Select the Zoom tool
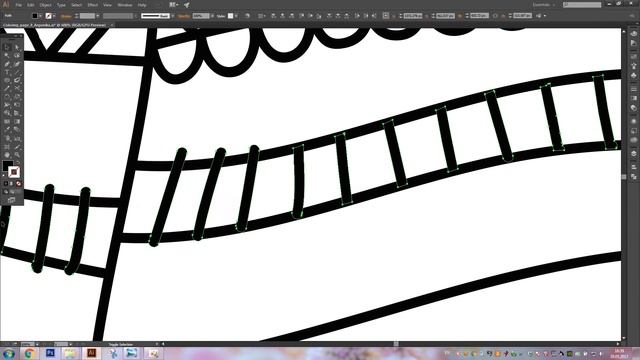Viewport: 640px width, 360px height. pos(18,154)
